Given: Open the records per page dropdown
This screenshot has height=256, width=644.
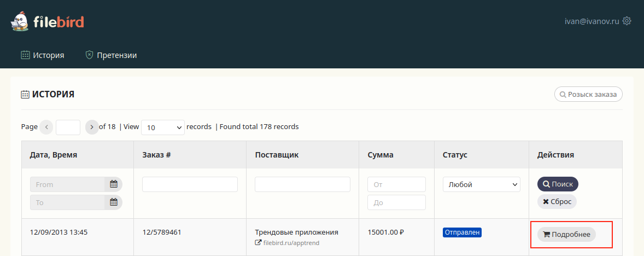Looking at the screenshot, I should (x=163, y=127).
